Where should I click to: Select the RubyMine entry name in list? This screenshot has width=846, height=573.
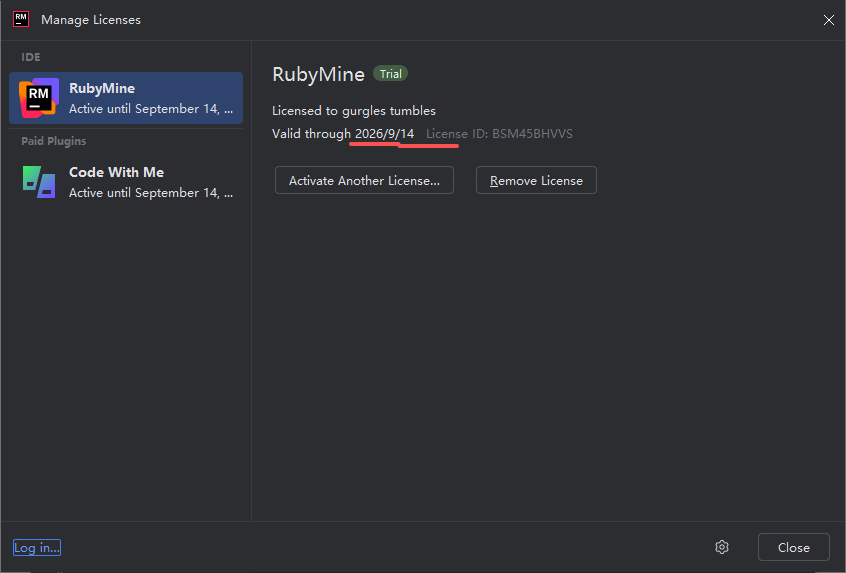pos(102,88)
